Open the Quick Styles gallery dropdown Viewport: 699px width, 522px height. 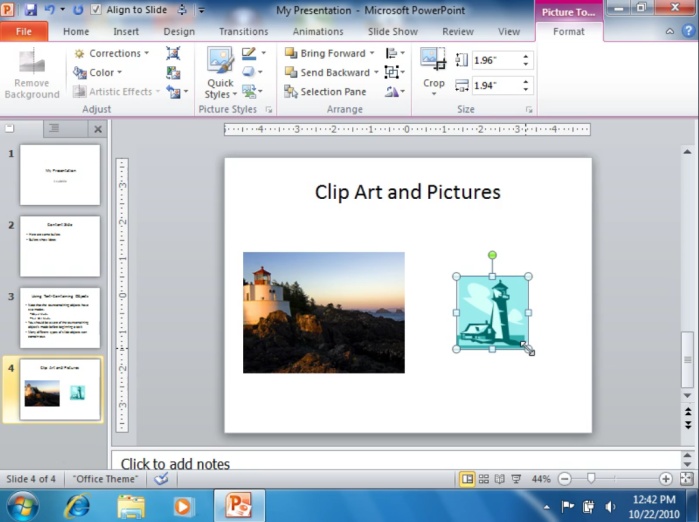pyautogui.click(x=220, y=89)
